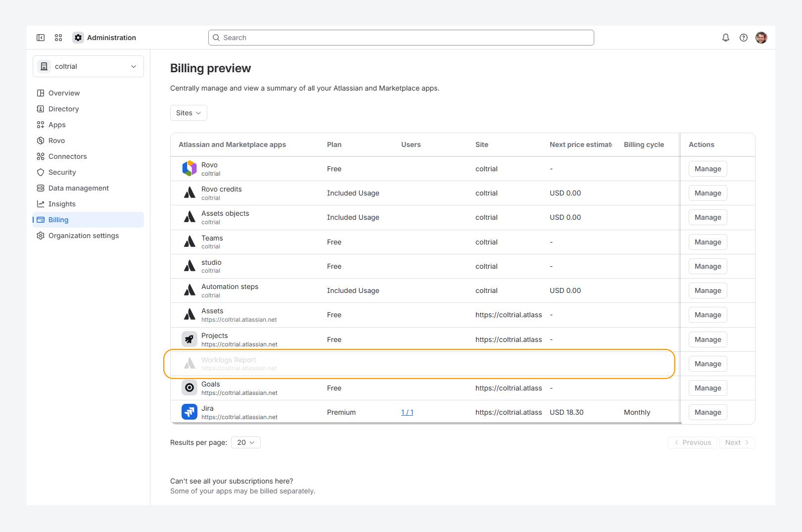
Task: Click the Users column header
Action: point(411,145)
